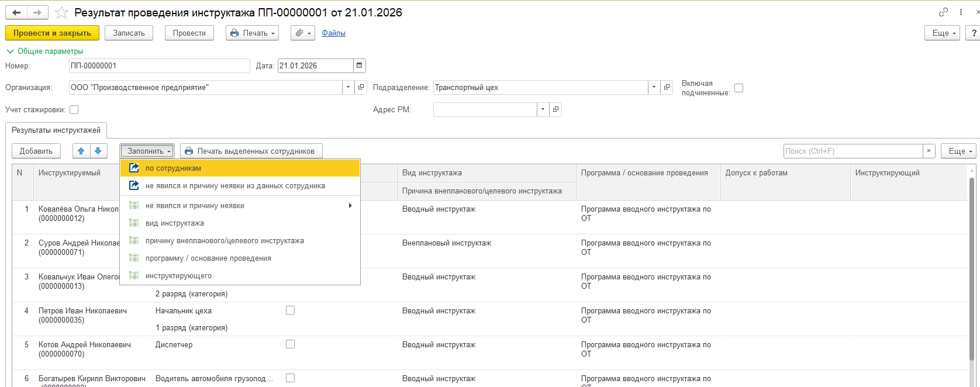The height and width of the screenshot is (387, 980).
Task: Open the Адрес РМ dropdown list
Action: tap(543, 109)
